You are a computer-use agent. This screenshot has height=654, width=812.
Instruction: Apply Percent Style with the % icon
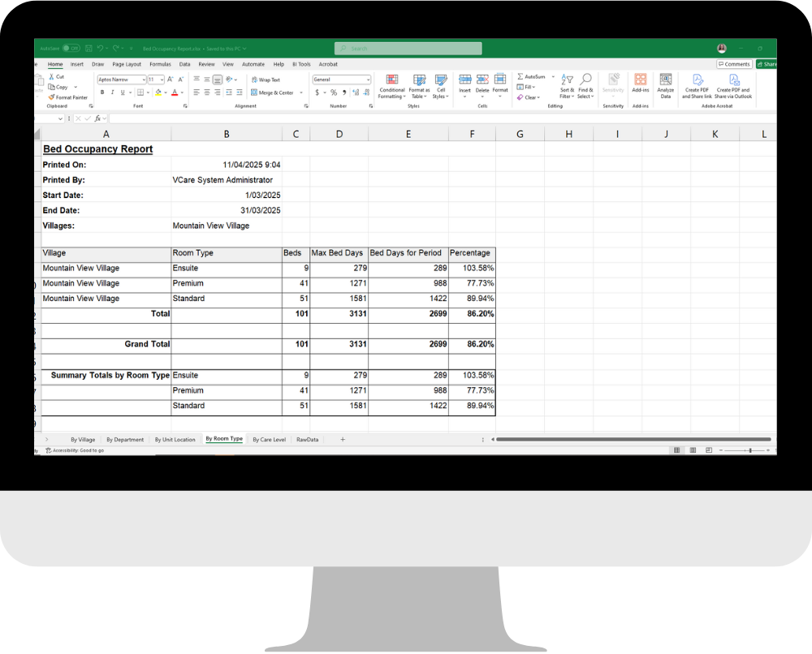[334, 93]
